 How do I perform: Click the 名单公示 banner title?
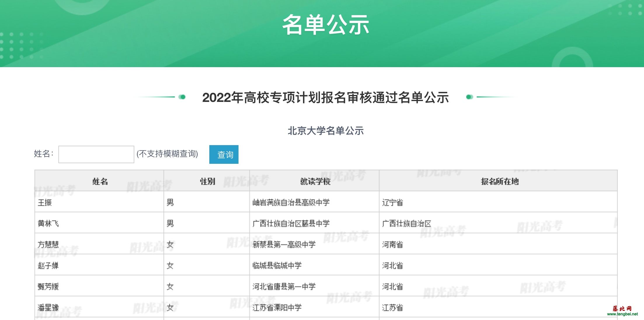tap(326, 25)
